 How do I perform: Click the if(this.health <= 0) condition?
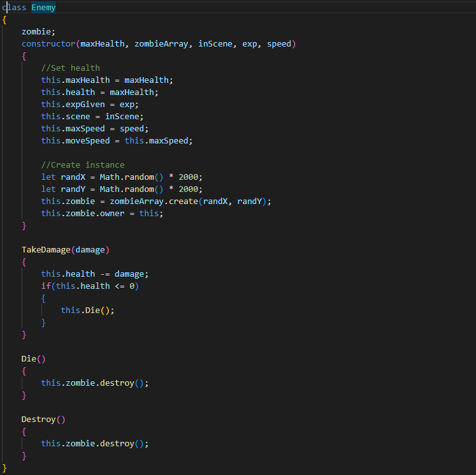click(x=90, y=286)
